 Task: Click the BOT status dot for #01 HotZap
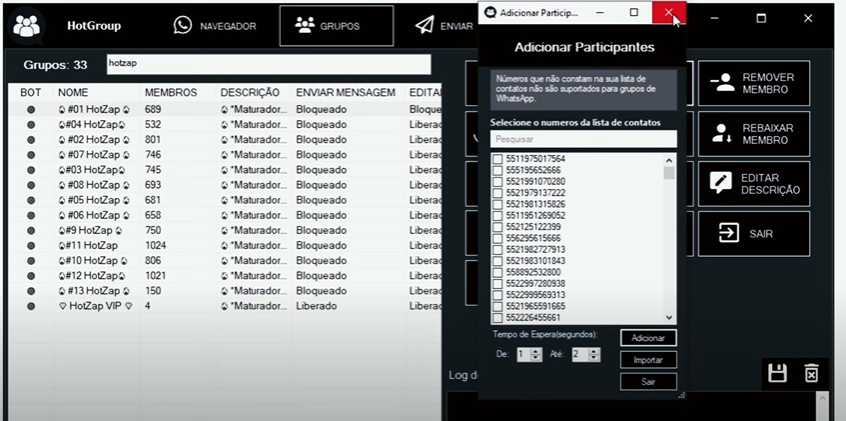(31, 110)
